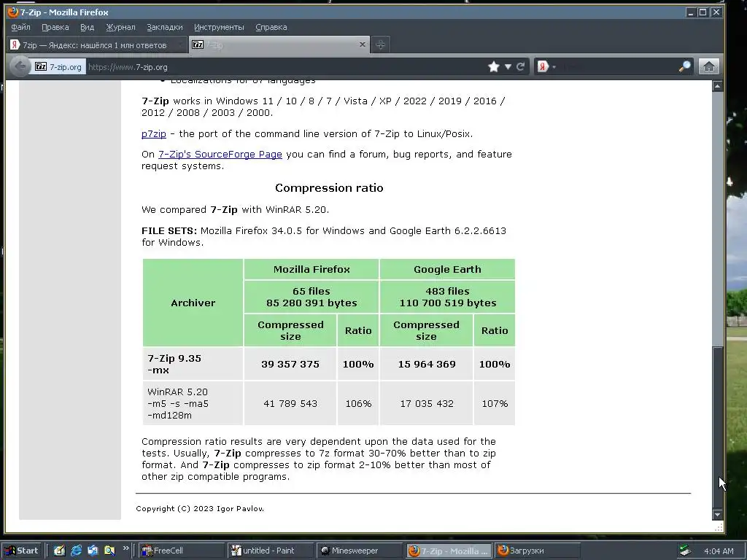The height and width of the screenshot is (560, 747).
Task: Click the Firefox logo in the title bar
Action: click(x=13, y=12)
